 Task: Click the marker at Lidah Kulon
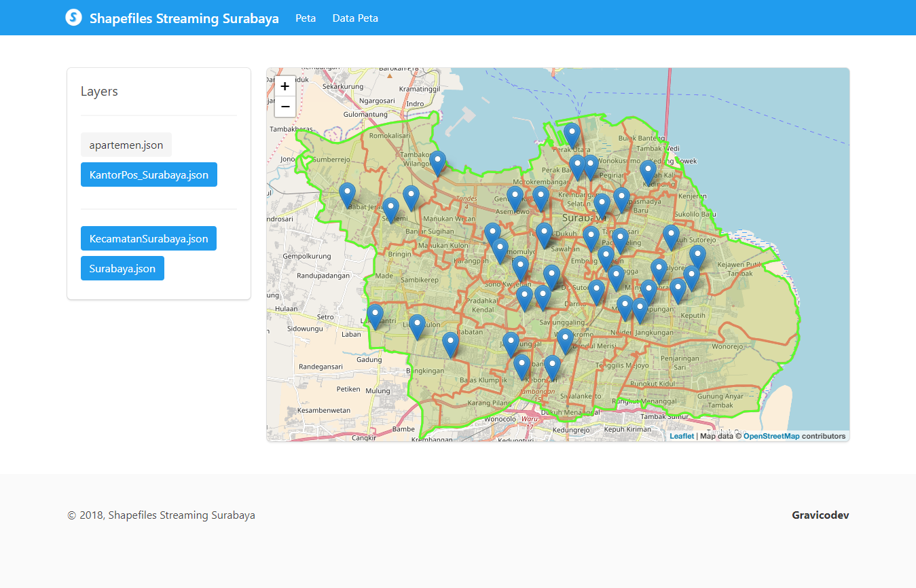[x=417, y=327]
